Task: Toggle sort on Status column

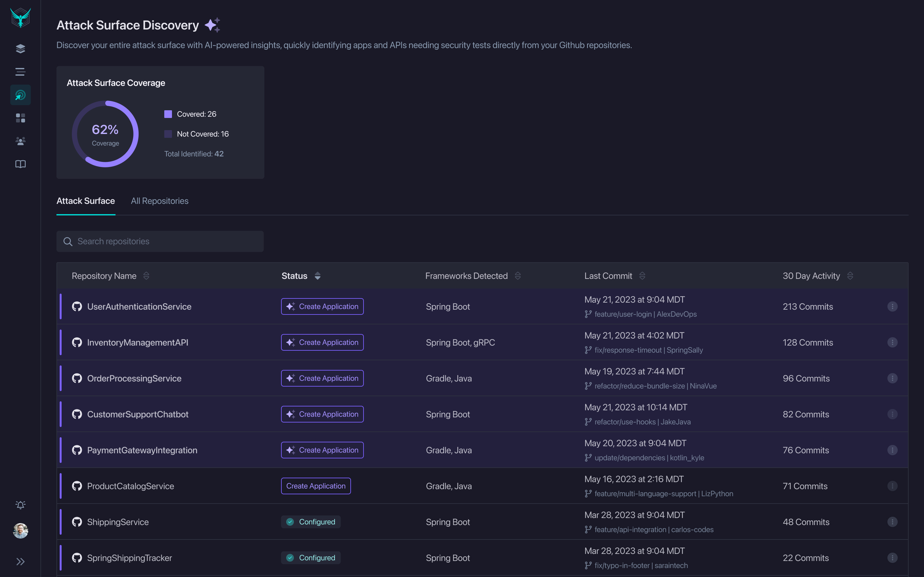Action: [x=317, y=276]
